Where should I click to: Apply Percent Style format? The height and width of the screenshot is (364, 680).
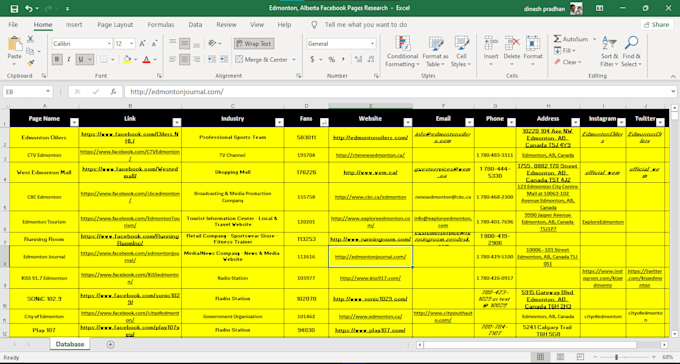332,59
